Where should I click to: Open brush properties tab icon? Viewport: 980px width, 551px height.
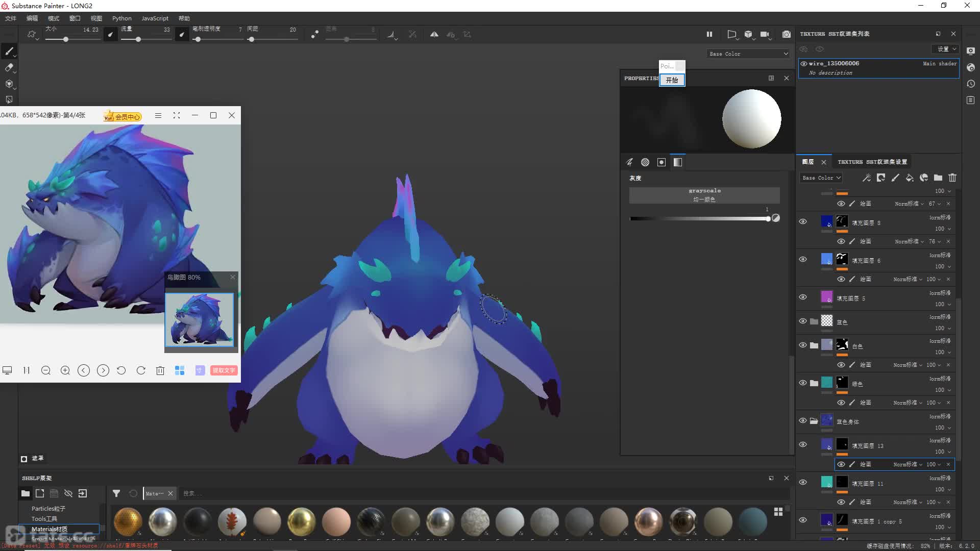coord(629,162)
